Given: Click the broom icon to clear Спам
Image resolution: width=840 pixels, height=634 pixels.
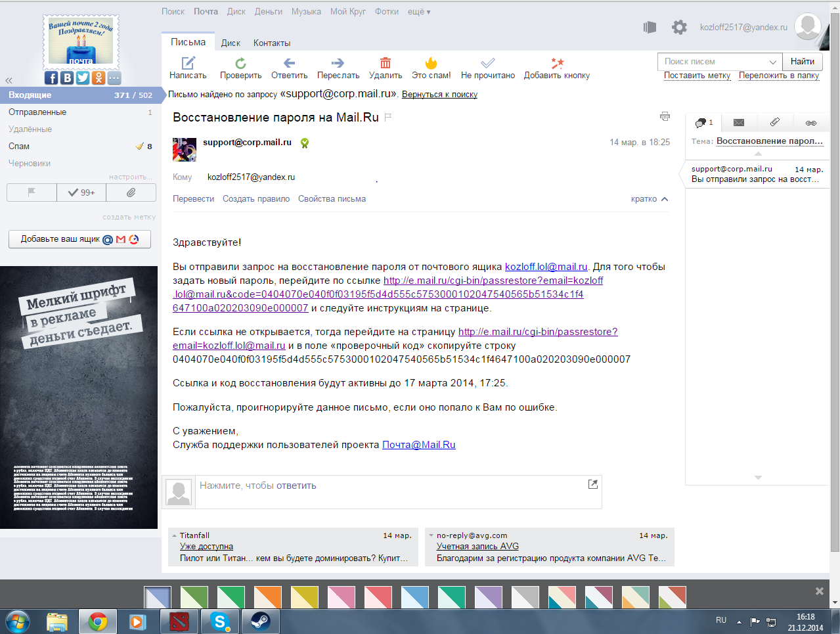Looking at the screenshot, I should (x=139, y=146).
